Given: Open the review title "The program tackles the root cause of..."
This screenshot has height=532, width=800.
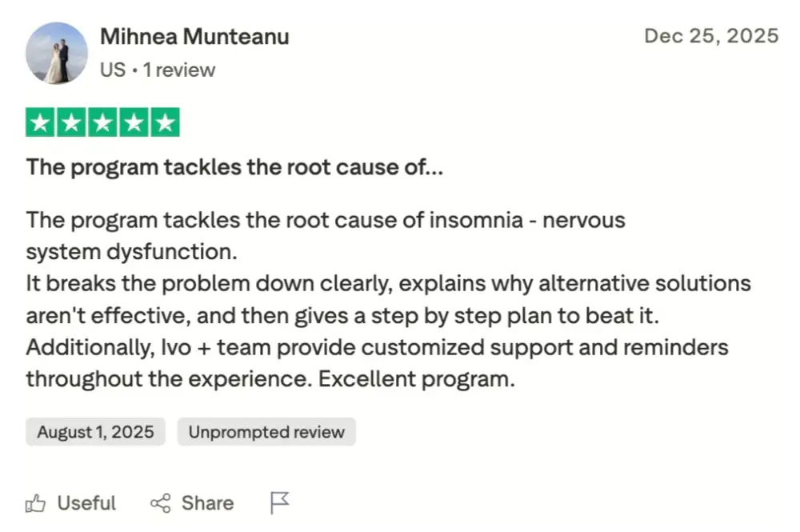Looking at the screenshot, I should click(x=234, y=168).
